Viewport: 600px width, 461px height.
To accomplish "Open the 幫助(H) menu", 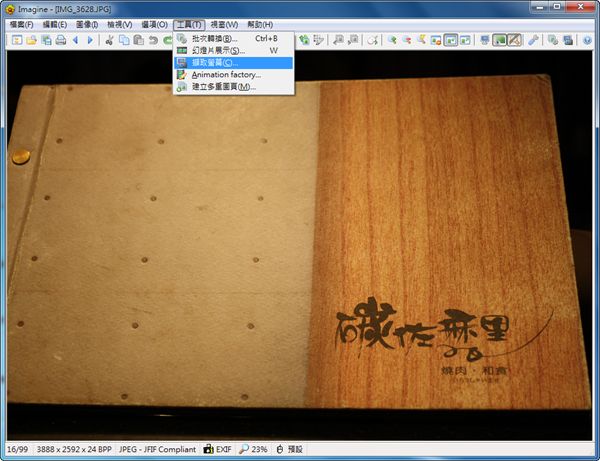I will point(260,25).
